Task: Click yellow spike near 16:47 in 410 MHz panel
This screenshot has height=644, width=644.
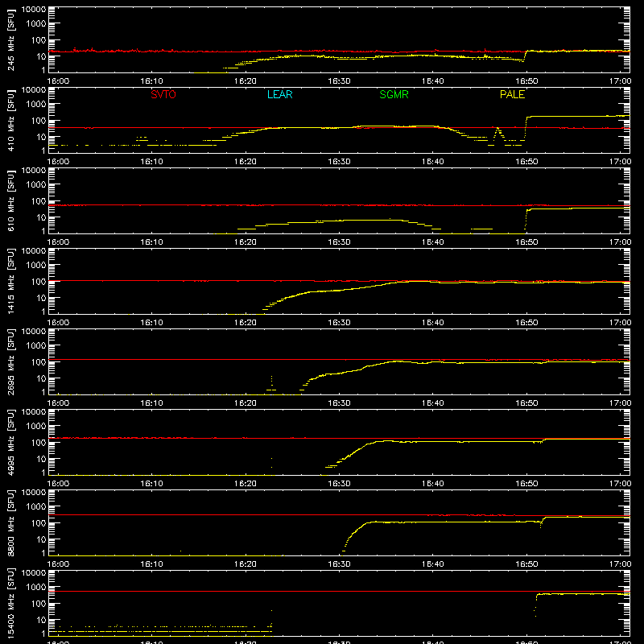Action: point(498,135)
